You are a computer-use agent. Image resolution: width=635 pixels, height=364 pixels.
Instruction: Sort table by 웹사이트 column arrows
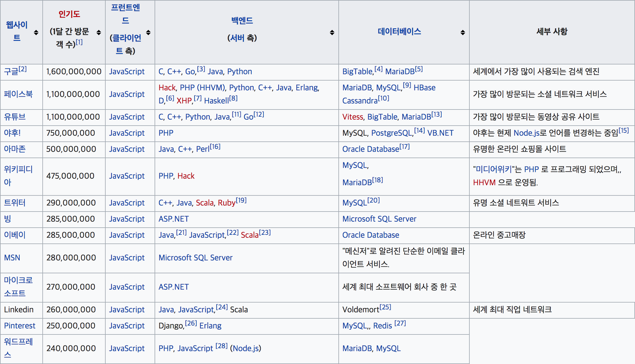pyautogui.click(x=36, y=32)
